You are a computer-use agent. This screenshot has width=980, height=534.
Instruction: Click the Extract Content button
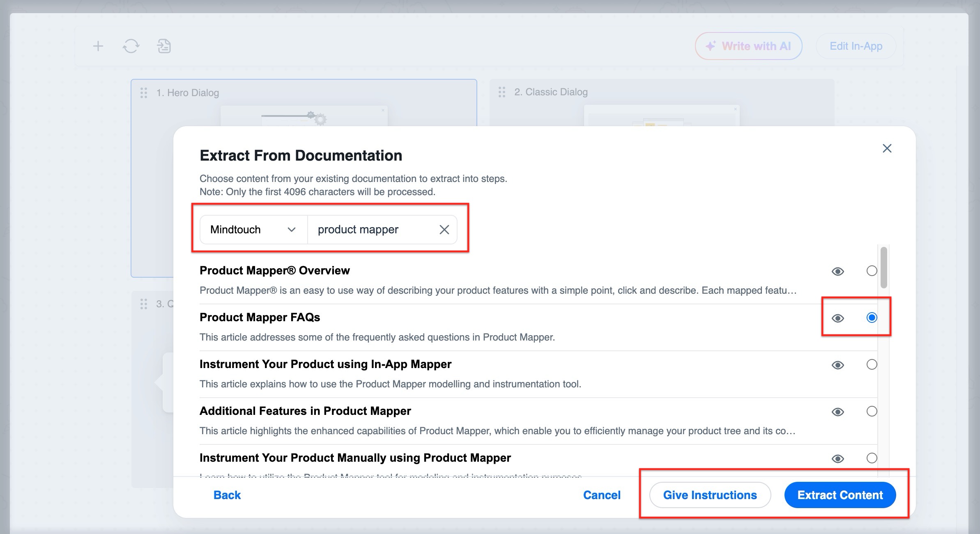point(840,495)
